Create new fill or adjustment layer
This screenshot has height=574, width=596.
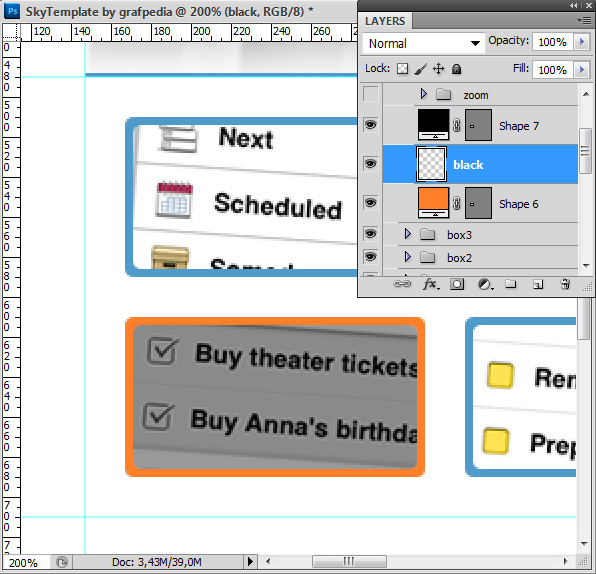484,284
